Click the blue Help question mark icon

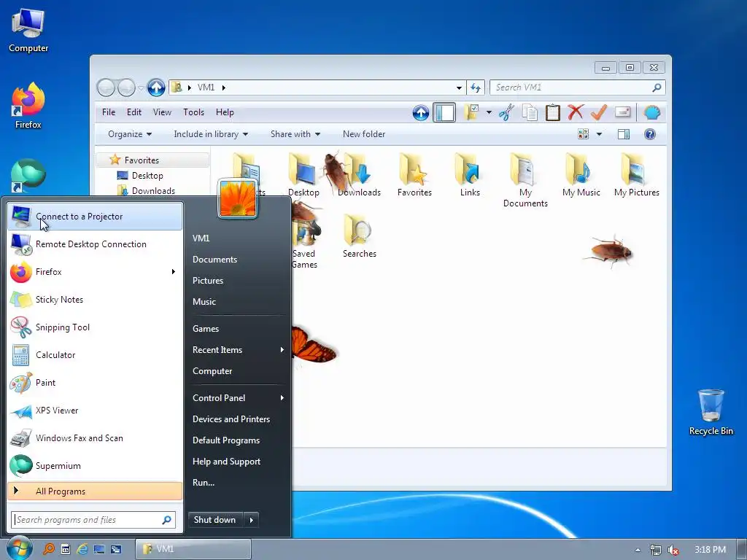pyautogui.click(x=650, y=134)
